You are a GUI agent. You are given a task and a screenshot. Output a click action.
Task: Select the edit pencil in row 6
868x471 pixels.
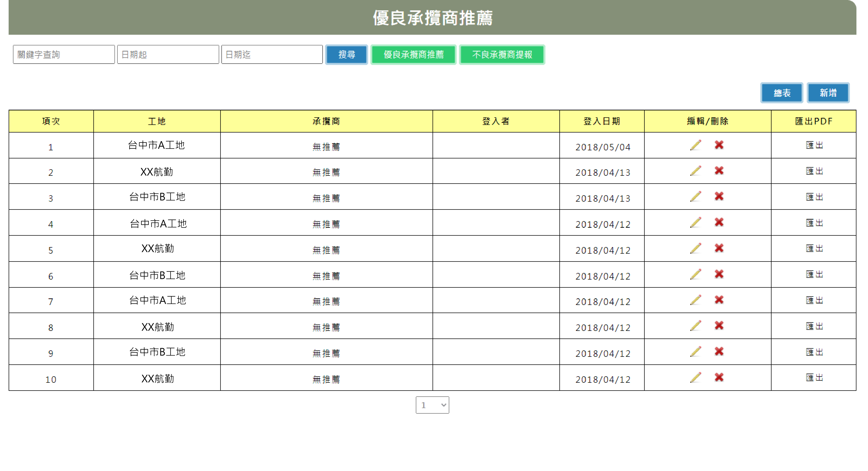pyautogui.click(x=695, y=274)
